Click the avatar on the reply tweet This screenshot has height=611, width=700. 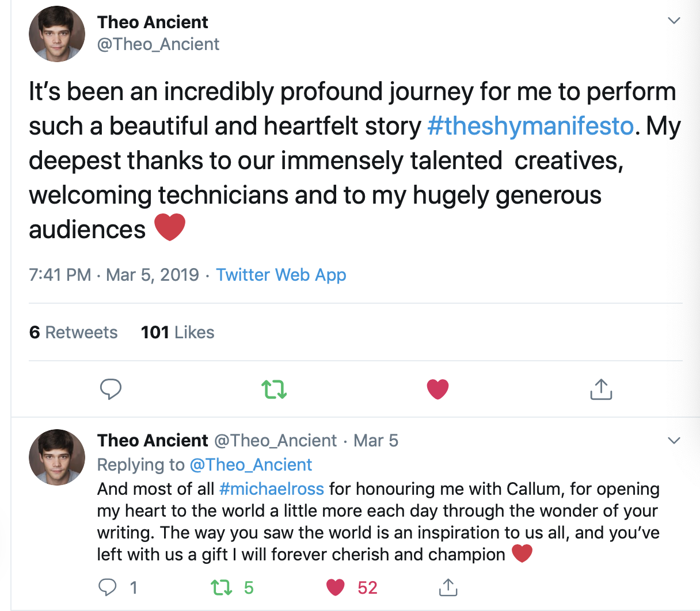click(57, 457)
